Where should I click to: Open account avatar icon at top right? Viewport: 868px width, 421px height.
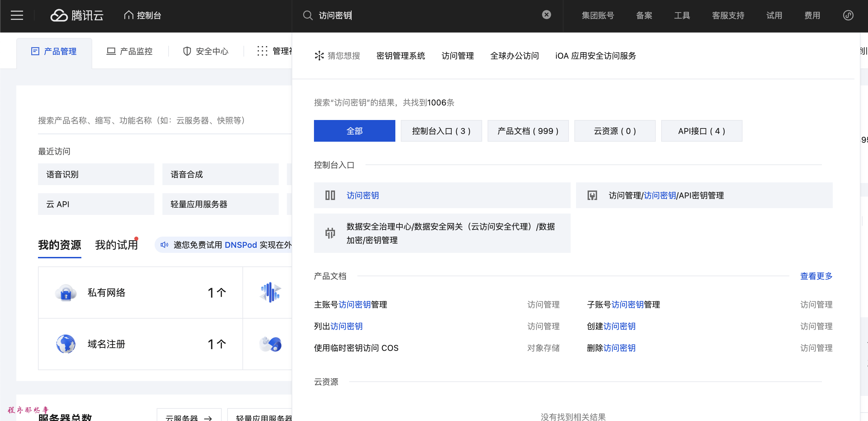point(848,15)
